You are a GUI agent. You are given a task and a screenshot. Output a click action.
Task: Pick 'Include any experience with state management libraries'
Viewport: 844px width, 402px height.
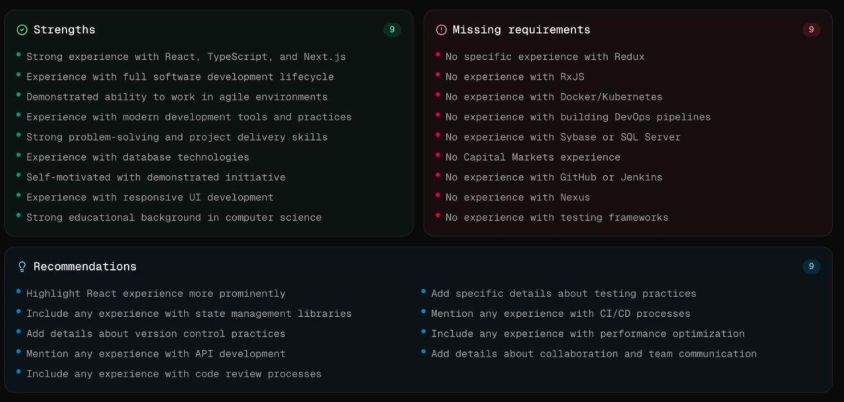pyautogui.click(x=189, y=314)
